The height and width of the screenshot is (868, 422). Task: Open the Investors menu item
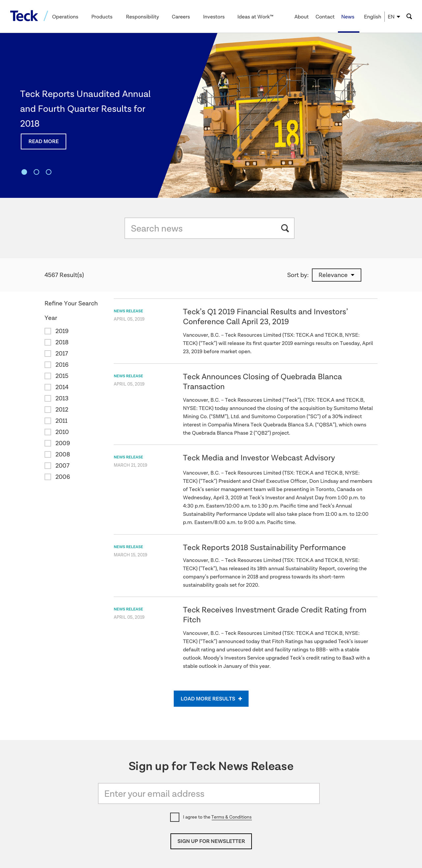[214, 17]
